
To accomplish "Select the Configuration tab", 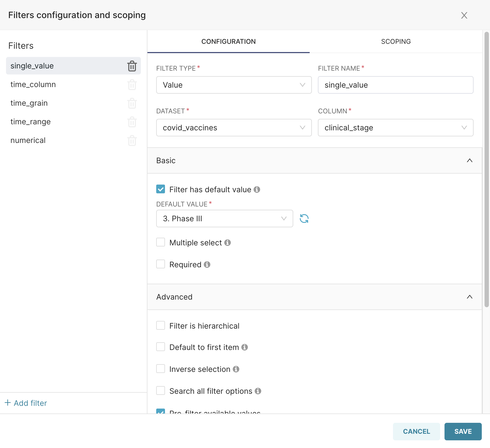I will click(229, 42).
